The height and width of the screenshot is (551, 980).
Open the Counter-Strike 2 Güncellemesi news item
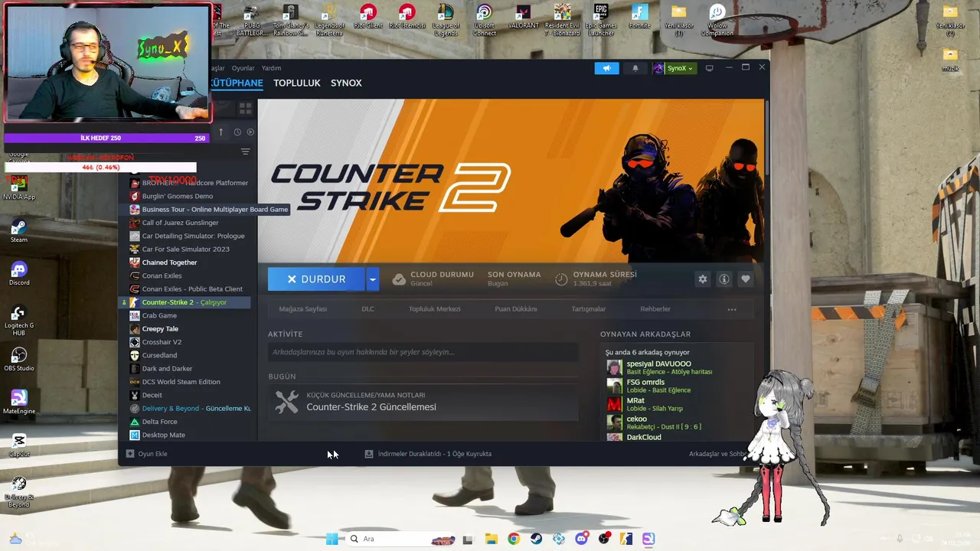[423, 402]
